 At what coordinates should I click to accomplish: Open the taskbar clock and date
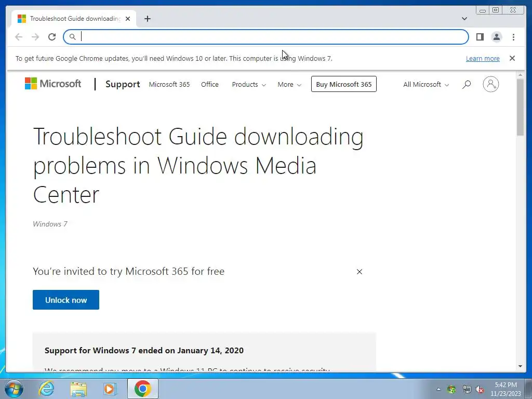506,389
